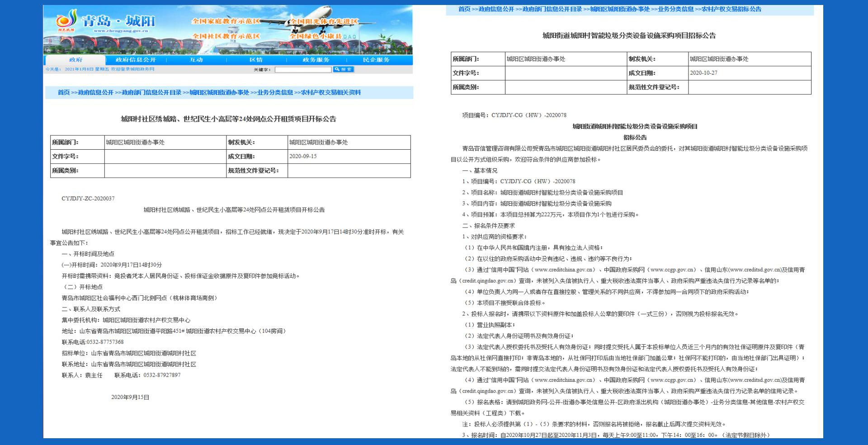Click the 24处网点公开租赁项目开标公告 page title
The image size is (868, 445).
point(228,119)
